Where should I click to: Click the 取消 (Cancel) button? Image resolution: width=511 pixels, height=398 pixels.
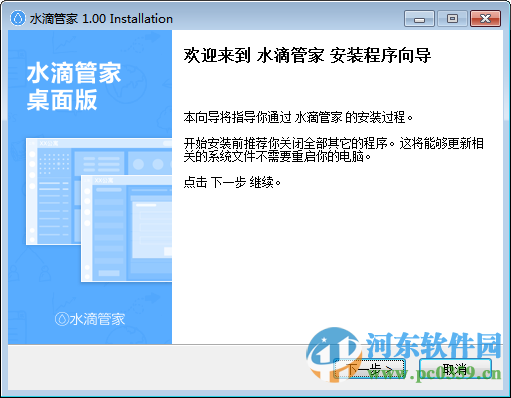pyautogui.click(x=455, y=369)
